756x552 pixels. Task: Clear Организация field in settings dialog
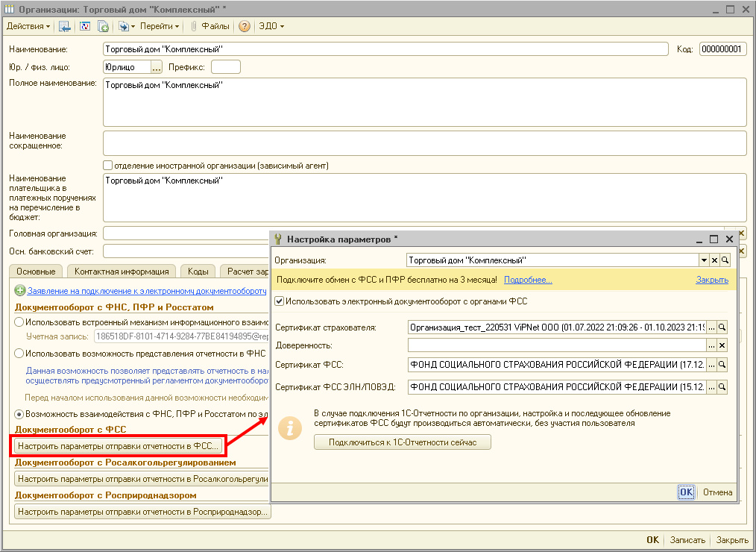click(x=714, y=260)
